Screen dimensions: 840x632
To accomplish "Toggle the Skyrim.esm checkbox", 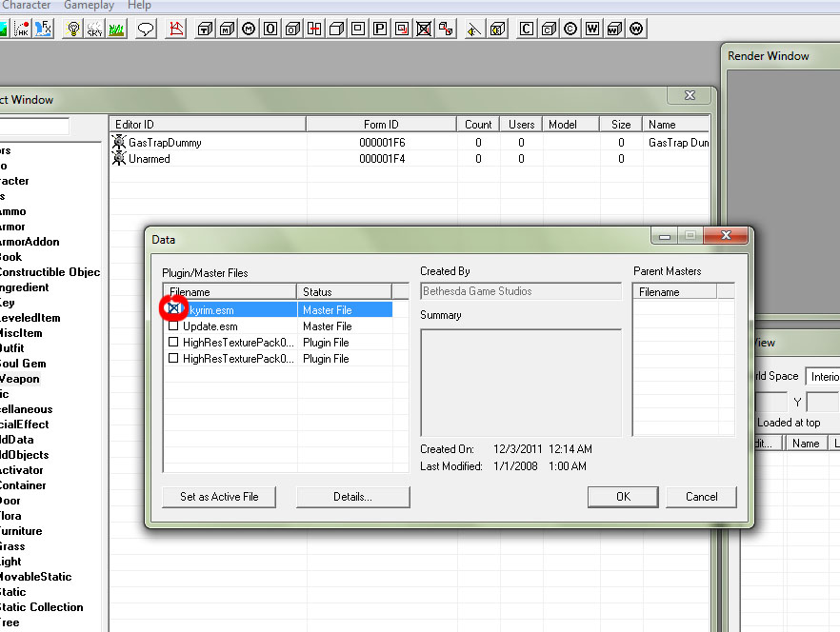I will pyautogui.click(x=174, y=309).
